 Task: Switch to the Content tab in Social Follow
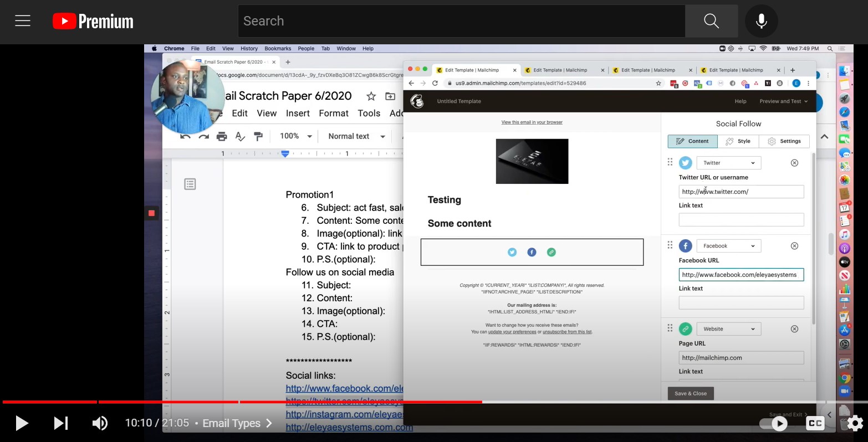pyautogui.click(x=692, y=141)
